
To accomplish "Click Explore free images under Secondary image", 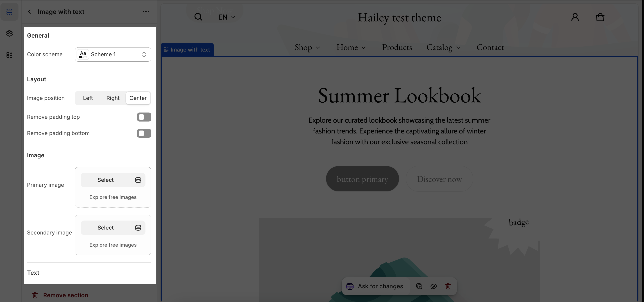I will [x=113, y=245].
